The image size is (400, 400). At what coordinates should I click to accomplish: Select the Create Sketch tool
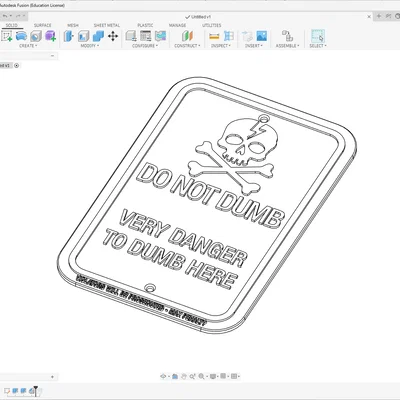[7, 36]
